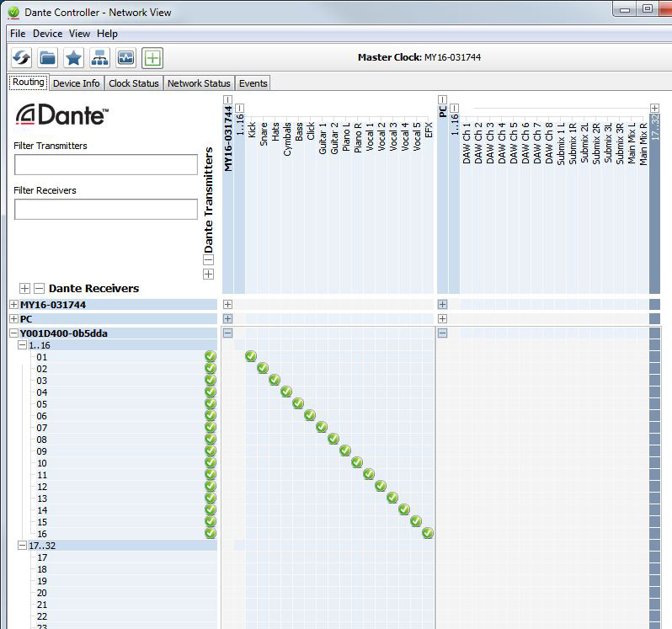Click the Filter Receivers input field
672x629 pixels.
click(x=106, y=209)
